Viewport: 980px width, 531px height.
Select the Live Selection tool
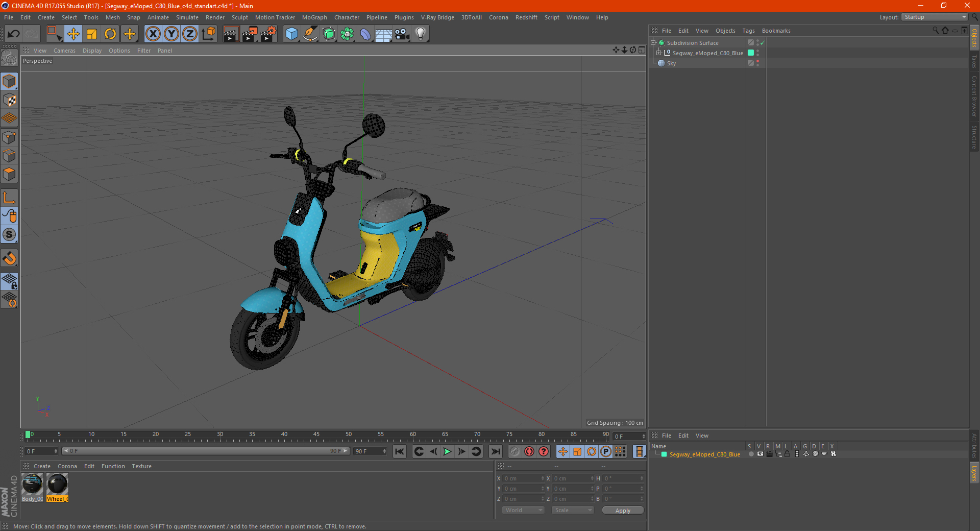pyautogui.click(x=54, y=34)
